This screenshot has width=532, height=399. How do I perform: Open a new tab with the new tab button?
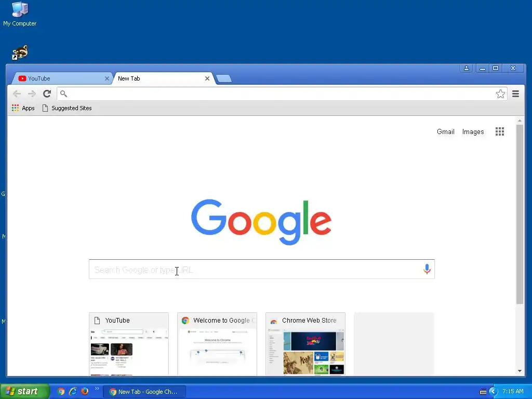click(x=224, y=79)
